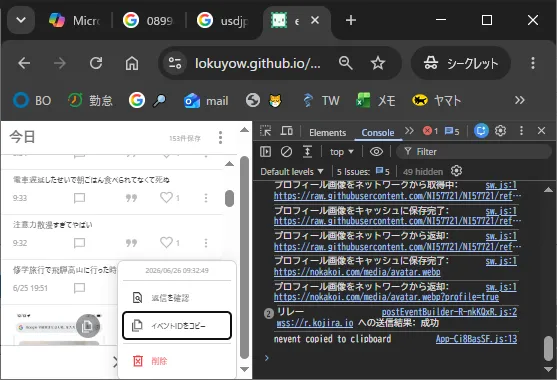The image size is (557, 380).
Task: Open the top context dropdown
Action: (341, 152)
